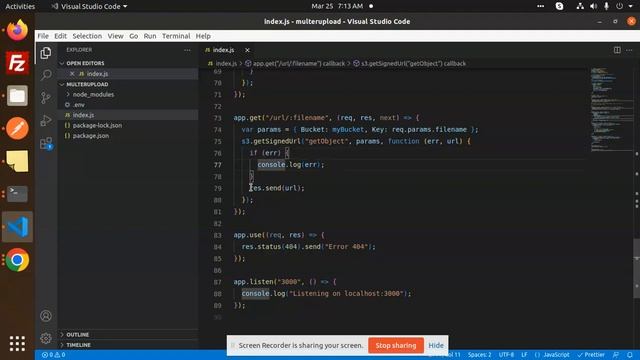Open the View menu
640x360 pixels.
[116, 36]
